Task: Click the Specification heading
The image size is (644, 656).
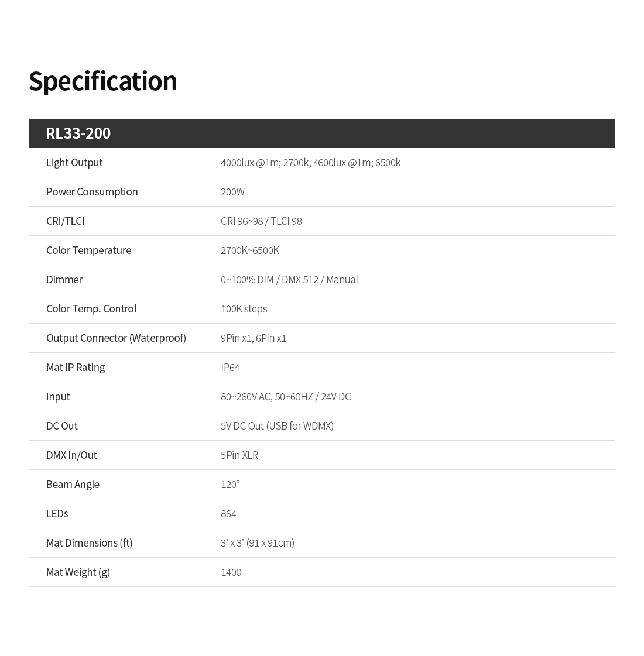Action: [103, 81]
